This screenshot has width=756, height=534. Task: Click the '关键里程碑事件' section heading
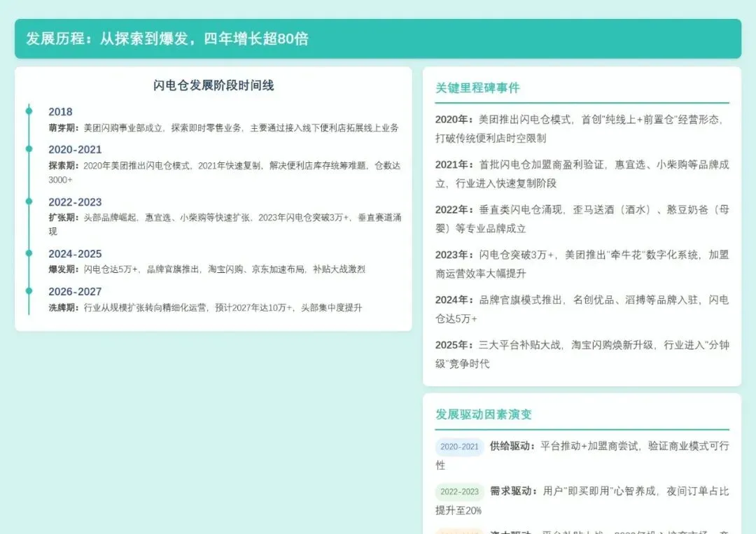click(477, 87)
